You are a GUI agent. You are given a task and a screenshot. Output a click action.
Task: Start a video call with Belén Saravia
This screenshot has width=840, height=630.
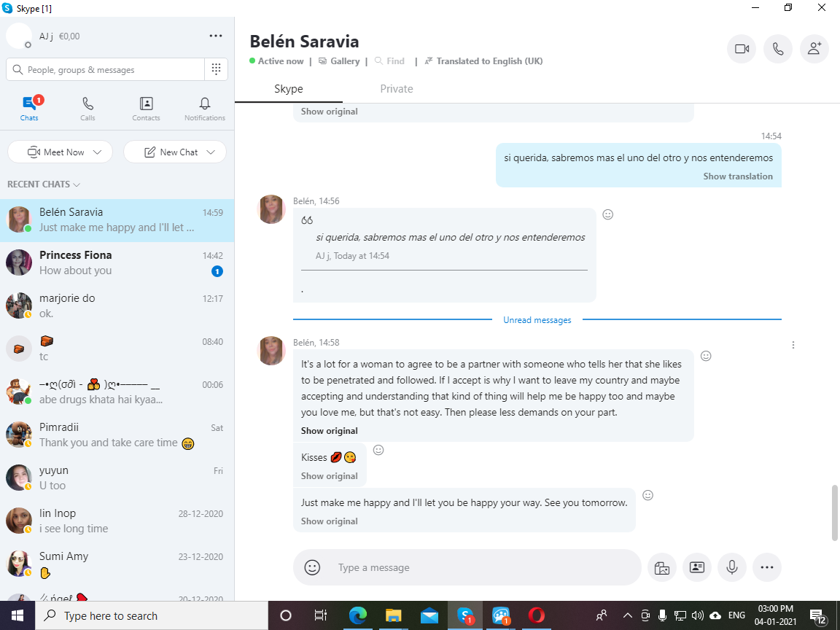pyautogui.click(x=742, y=49)
